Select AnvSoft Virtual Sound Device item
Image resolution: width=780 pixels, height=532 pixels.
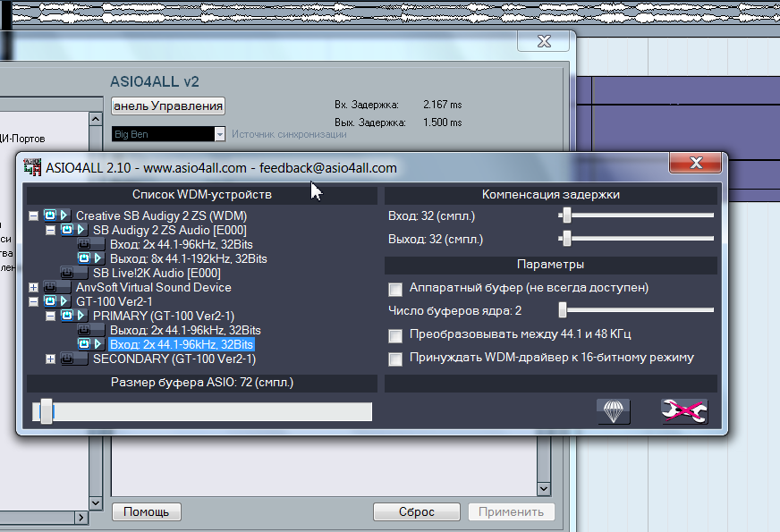click(153, 287)
